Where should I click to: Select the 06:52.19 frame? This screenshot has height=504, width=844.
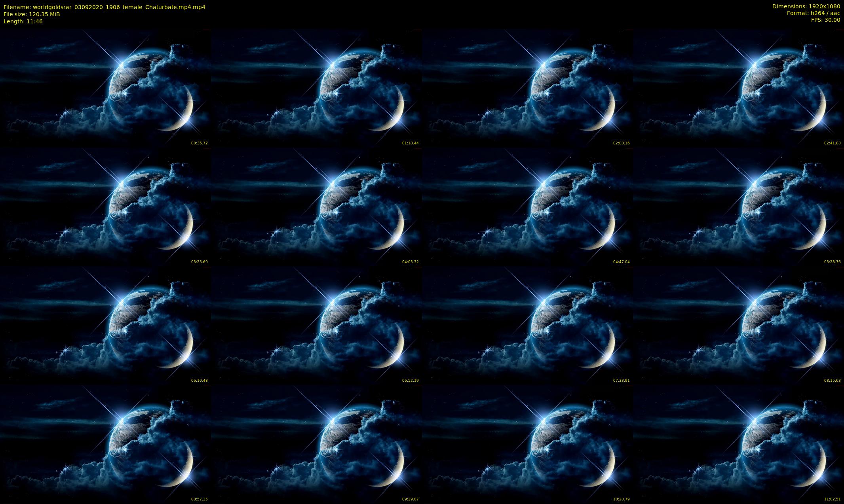pos(316,325)
